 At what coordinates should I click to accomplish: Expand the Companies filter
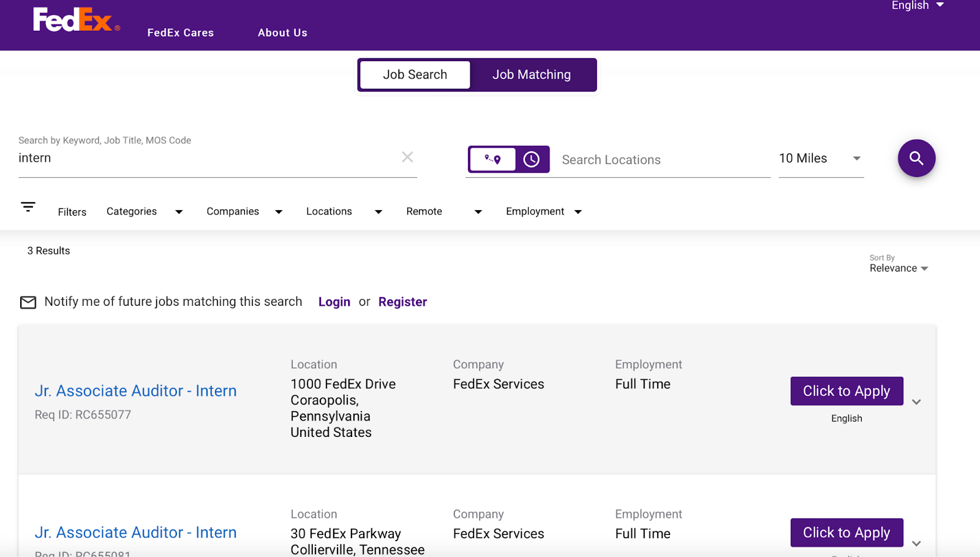(244, 211)
